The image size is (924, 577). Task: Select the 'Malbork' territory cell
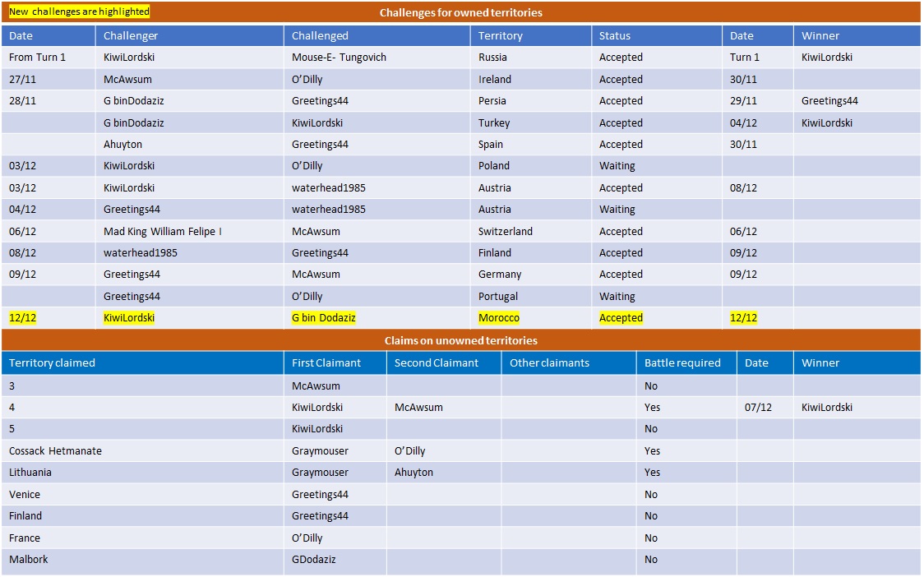click(x=29, y=560)
